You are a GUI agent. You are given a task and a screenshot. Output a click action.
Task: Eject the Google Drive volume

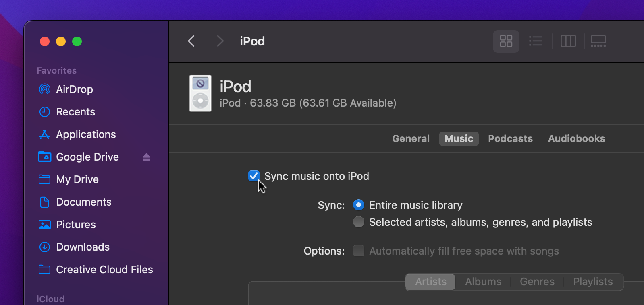[146, 157]
